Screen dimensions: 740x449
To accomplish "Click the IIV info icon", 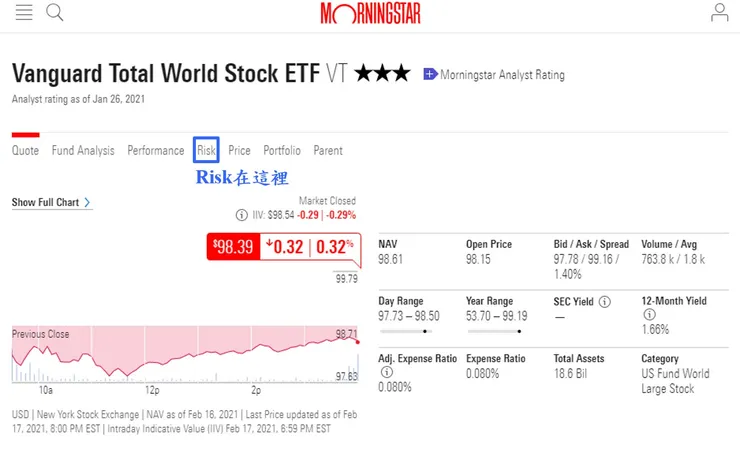I will 241,215.
